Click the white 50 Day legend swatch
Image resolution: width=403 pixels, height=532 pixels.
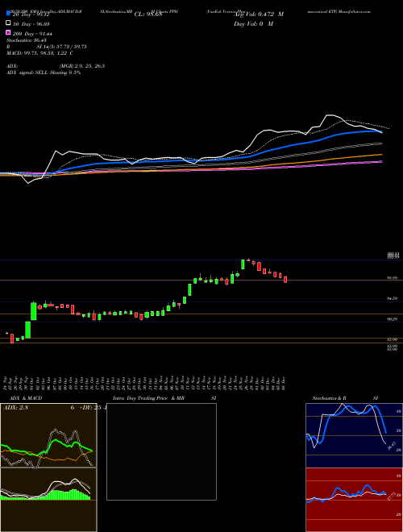(x=8, y=23)
